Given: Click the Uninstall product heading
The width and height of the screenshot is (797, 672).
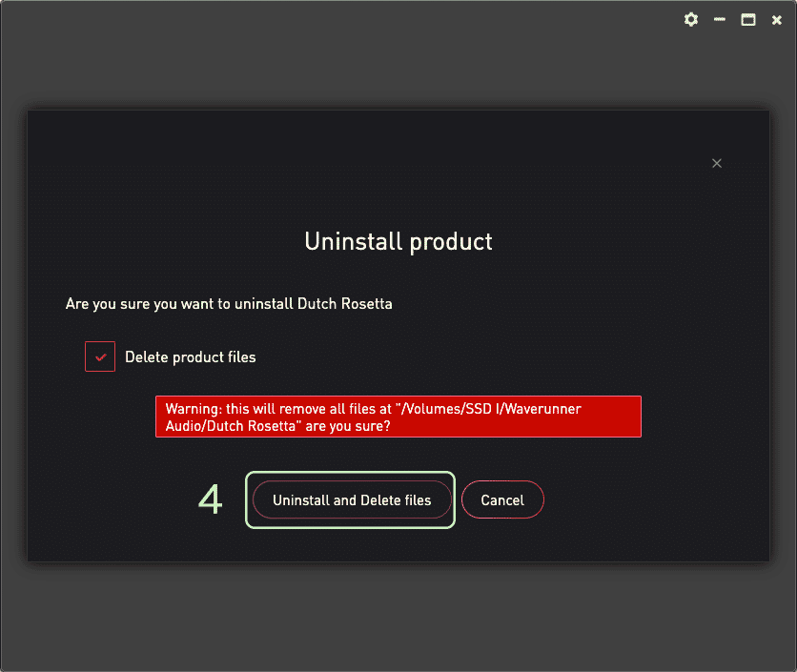Looking at the screenshot, I should 398,242.
